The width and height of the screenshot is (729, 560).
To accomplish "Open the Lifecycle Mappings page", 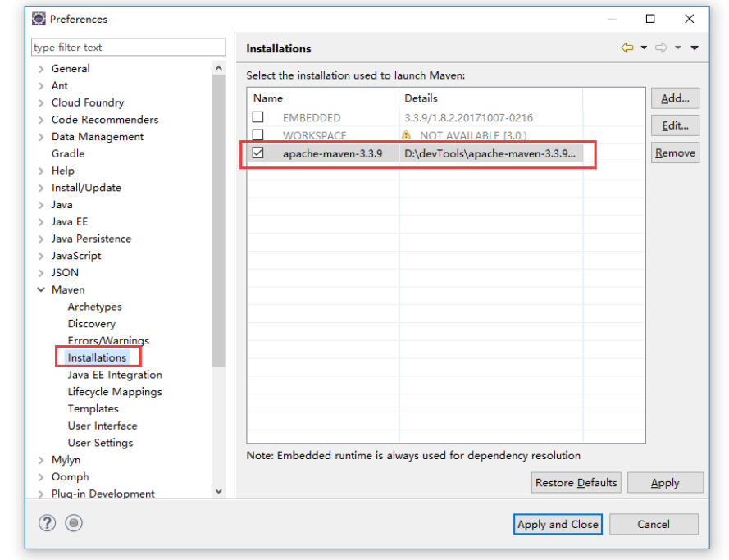I will coord(115,392).
